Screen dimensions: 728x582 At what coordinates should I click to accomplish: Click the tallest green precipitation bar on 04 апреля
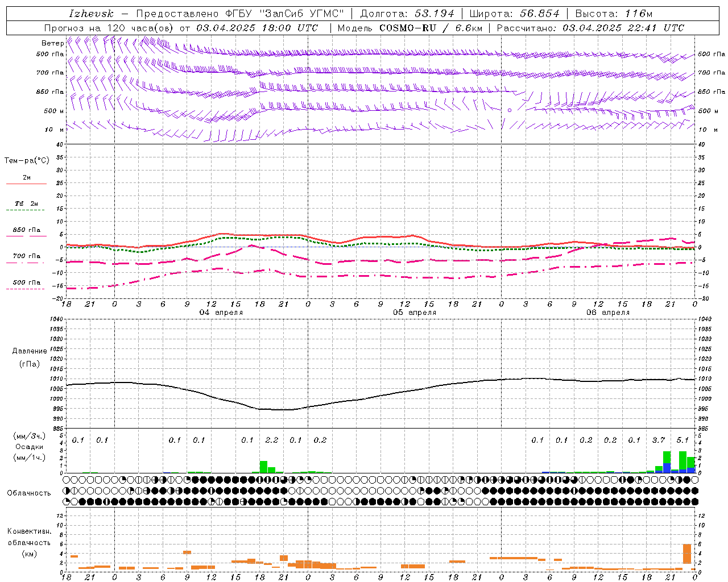(x=263, y=467)
